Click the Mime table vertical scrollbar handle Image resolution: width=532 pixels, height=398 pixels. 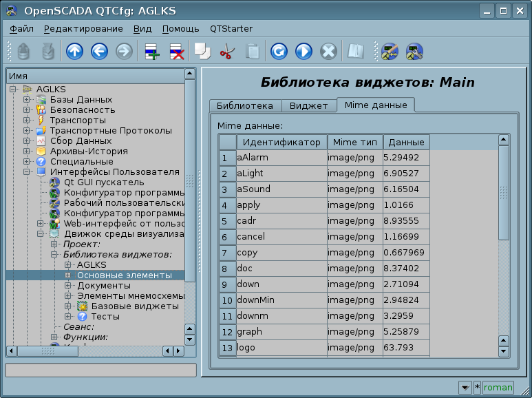click(x=504, y=193)
